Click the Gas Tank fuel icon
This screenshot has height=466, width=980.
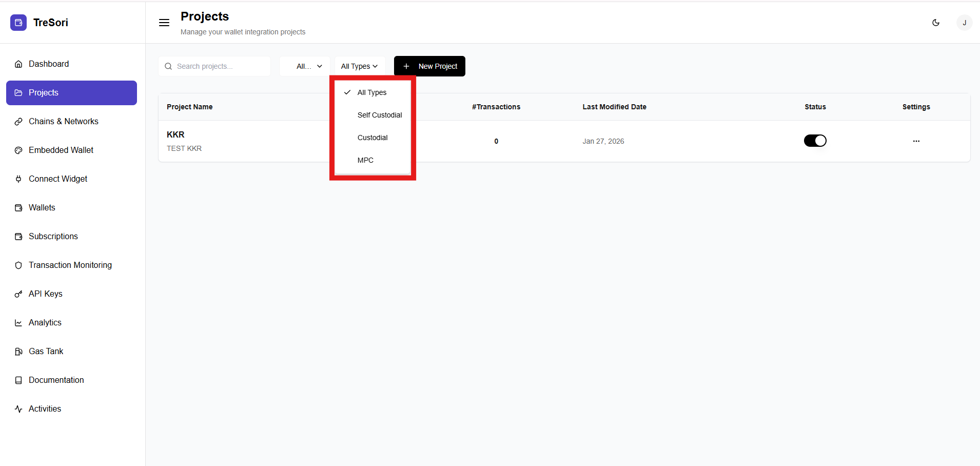pyautogui.click(x=18, y=352)
